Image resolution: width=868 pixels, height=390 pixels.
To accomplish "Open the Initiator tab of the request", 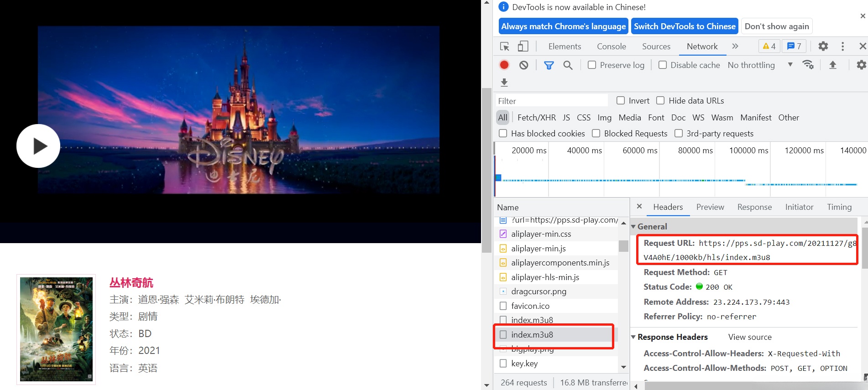I will 799,207.
